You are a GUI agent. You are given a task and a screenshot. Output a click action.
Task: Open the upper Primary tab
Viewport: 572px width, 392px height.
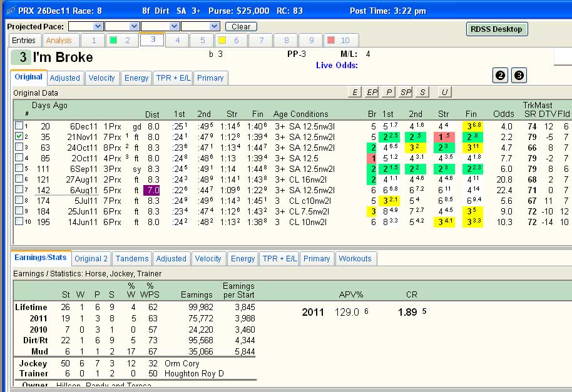tap(210, 78)
